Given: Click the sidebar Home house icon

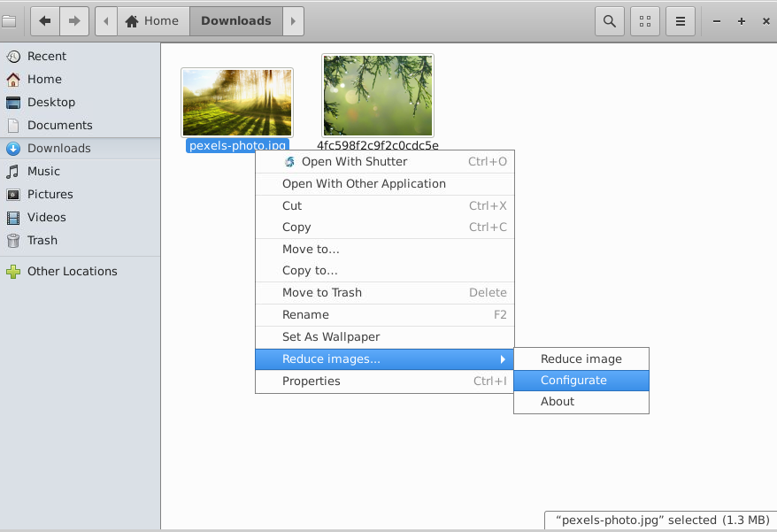Looking at the screenshot, I should click(13, 80).
